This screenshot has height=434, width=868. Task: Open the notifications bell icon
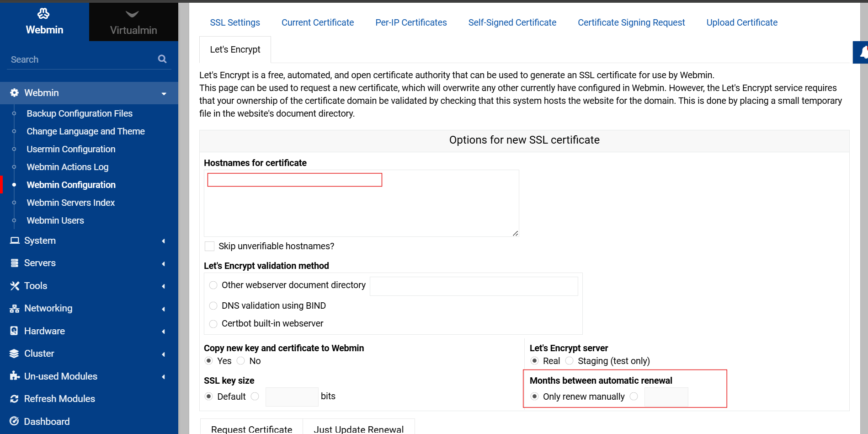click(x=863, y=52)
